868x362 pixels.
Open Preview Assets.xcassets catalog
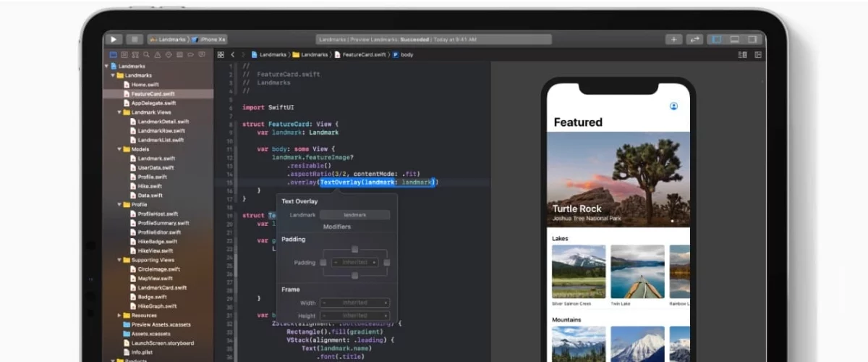pyautogui.click(x=158, y=324)
